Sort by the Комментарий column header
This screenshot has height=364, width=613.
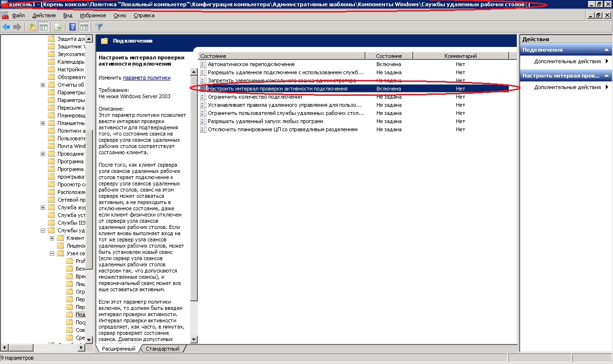click(x=460, y=56)
